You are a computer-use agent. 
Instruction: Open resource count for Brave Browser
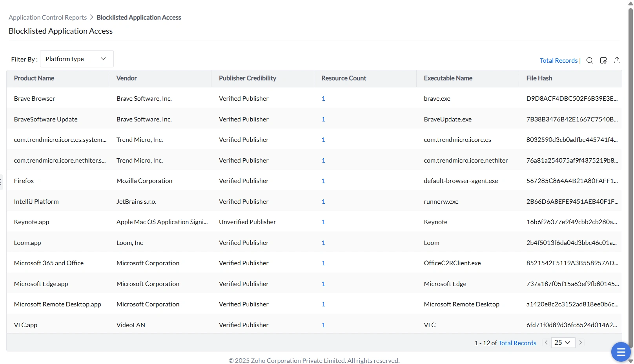[323, 98]
